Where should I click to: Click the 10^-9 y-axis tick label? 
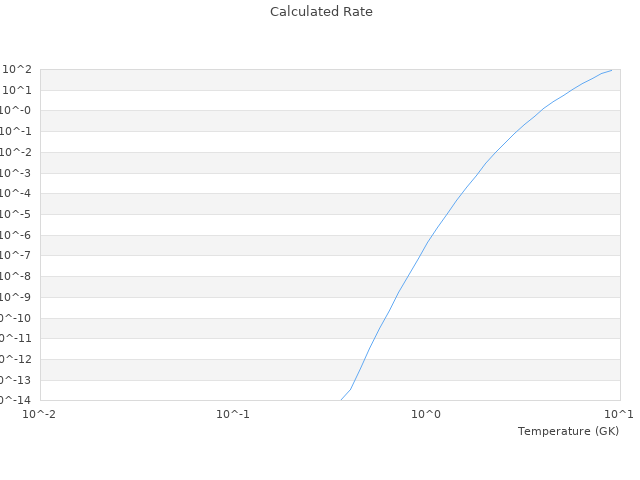click(17, 297)
